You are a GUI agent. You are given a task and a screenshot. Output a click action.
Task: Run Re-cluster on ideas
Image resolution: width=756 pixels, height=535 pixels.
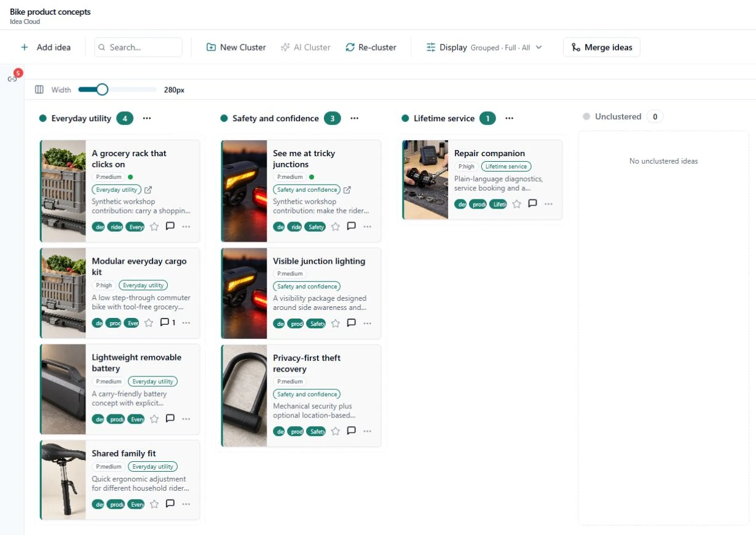371,47
